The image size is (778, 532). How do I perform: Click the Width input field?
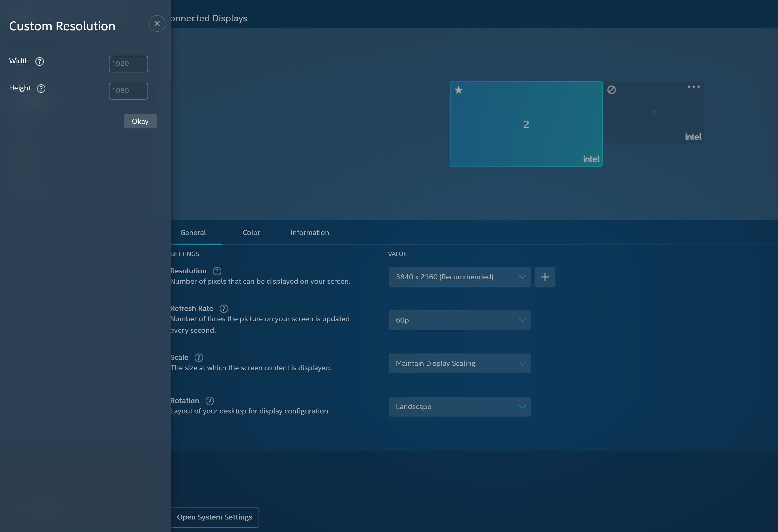point(128,64)
